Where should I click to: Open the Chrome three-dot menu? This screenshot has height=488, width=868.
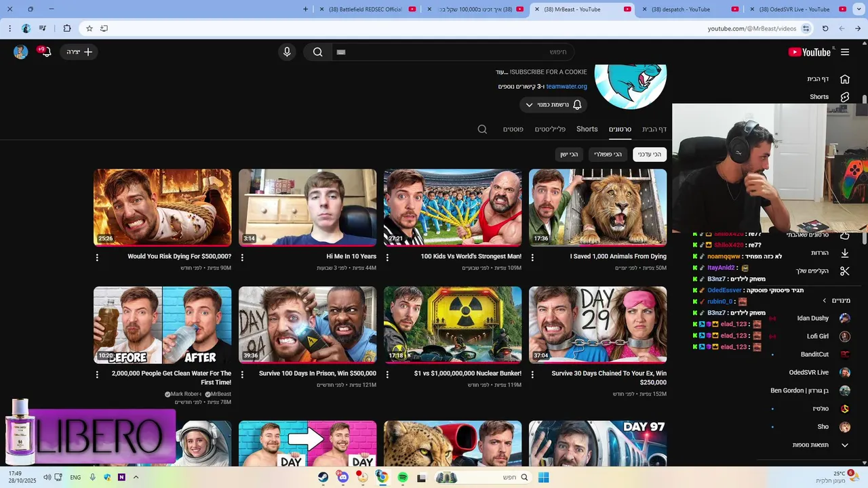coord(9,28)
